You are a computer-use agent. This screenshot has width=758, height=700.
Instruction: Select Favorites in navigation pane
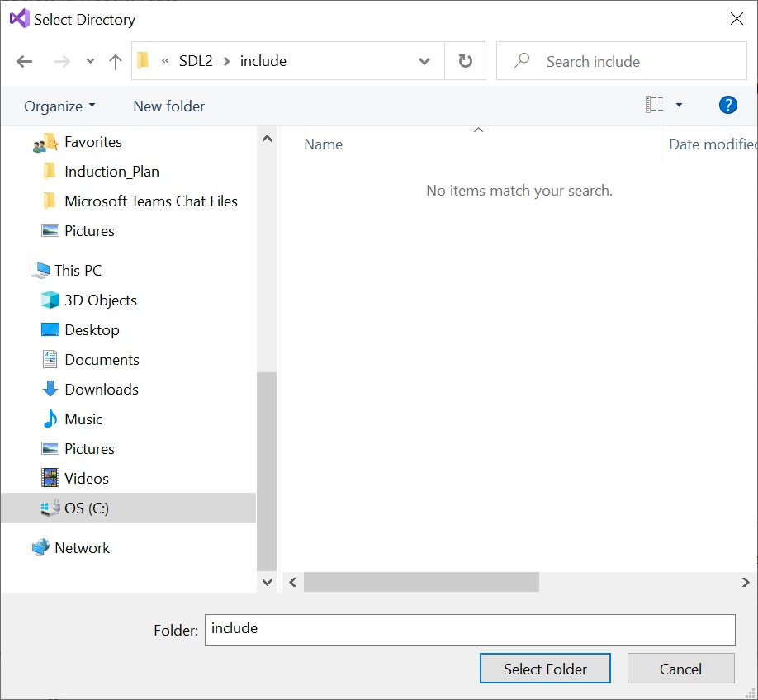(92, 142)
